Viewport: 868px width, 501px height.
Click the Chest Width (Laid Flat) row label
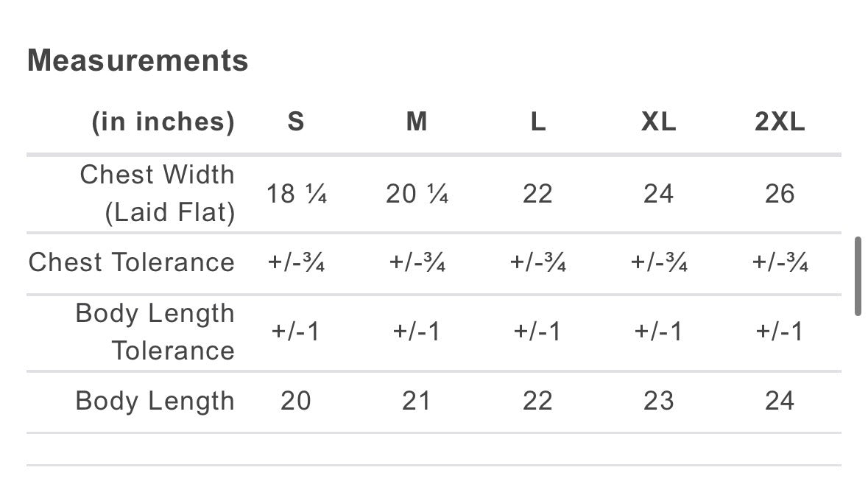[x=157, y=194]
